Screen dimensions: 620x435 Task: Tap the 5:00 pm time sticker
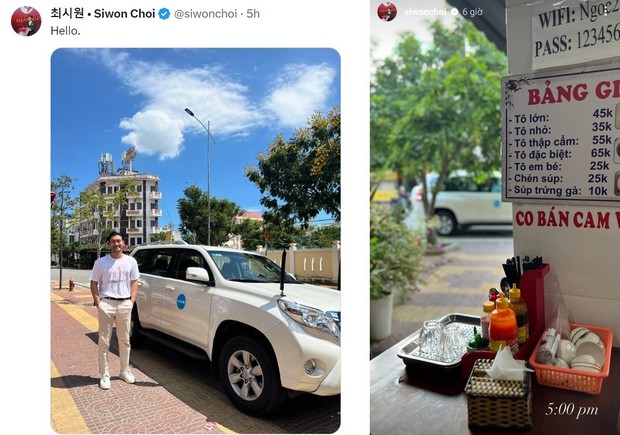(571, 410)
